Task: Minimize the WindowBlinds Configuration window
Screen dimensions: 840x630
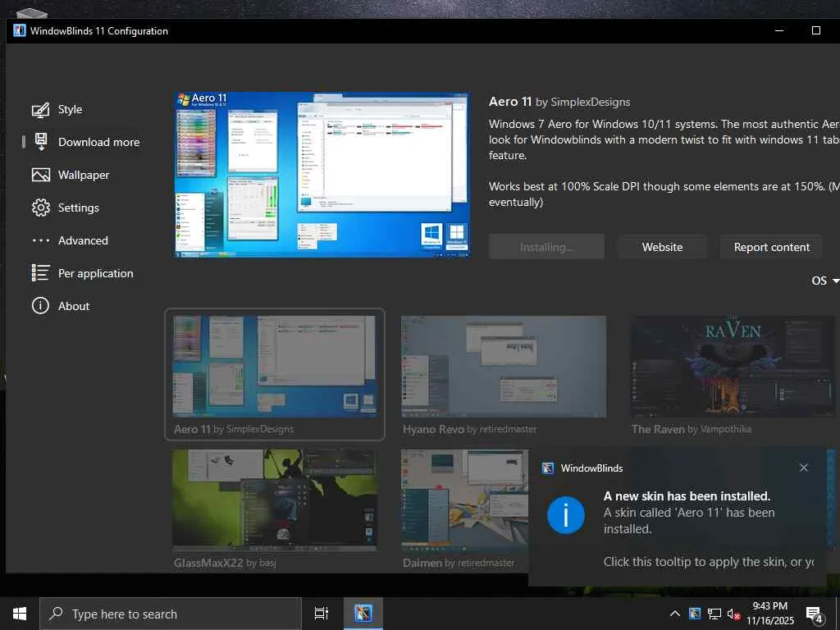Action: (x=779, y=30)
